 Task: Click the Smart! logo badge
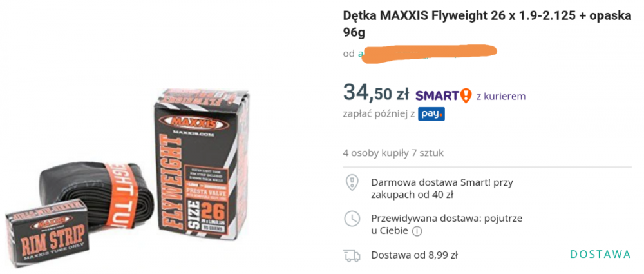(x=443, y=95)
